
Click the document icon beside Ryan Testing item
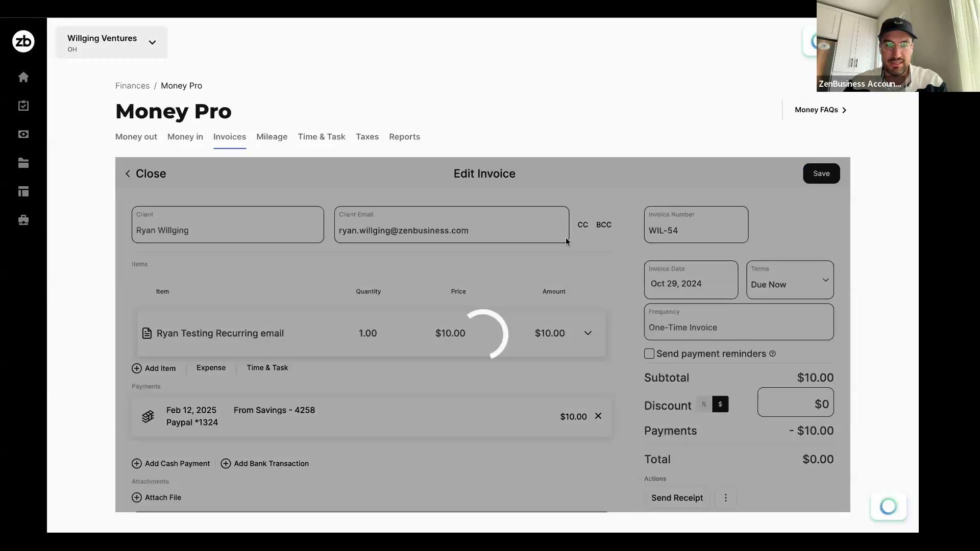147,333
